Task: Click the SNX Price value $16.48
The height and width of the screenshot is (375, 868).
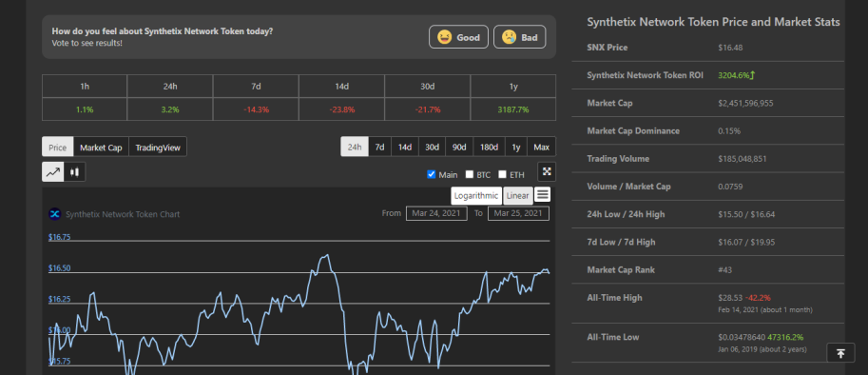Action: coord(730,48)
